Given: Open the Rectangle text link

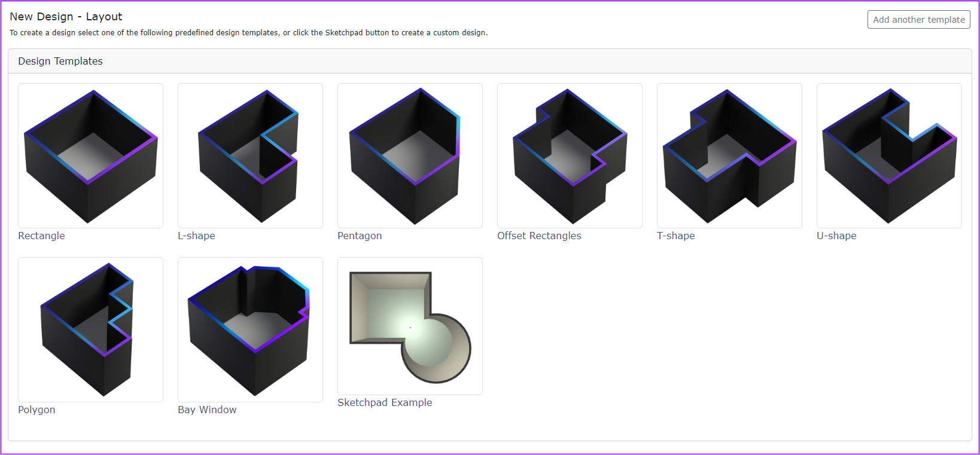Looking at the screenshot, I should pyautogui.click(x=41, y=236).
